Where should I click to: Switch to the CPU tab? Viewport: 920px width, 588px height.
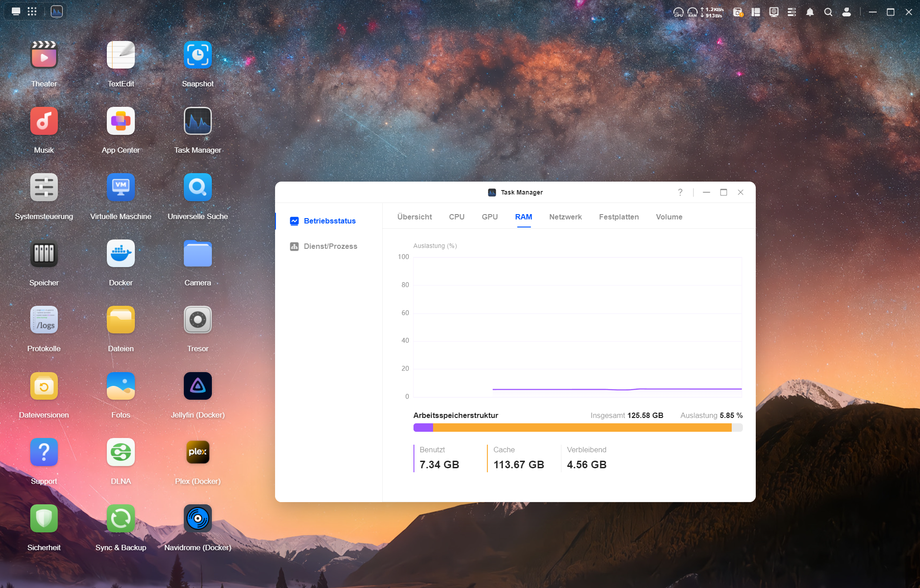(456, 217)
